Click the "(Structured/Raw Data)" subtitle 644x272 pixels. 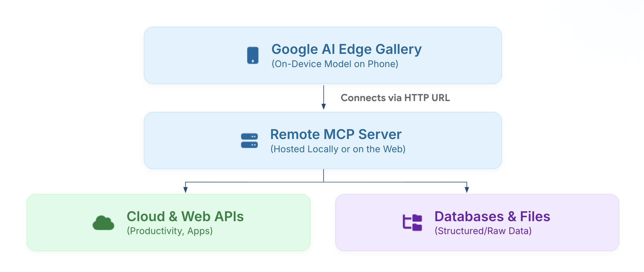pos(483,231)
